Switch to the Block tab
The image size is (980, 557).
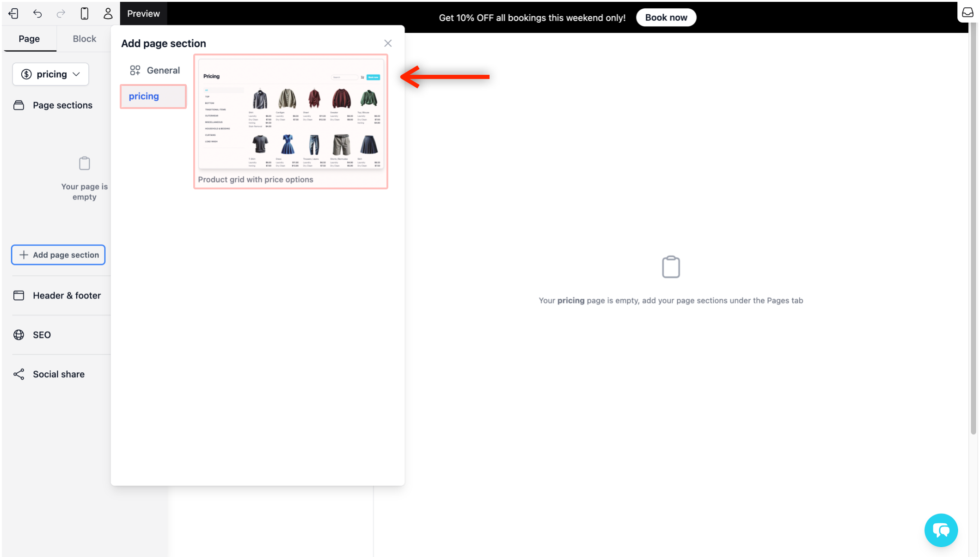click(84, 39)
